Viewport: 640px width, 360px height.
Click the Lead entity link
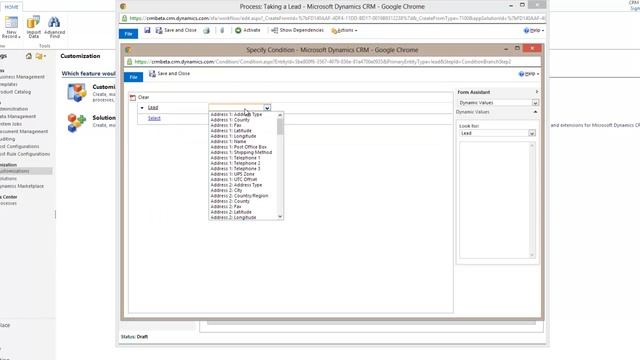coord(153,108)
